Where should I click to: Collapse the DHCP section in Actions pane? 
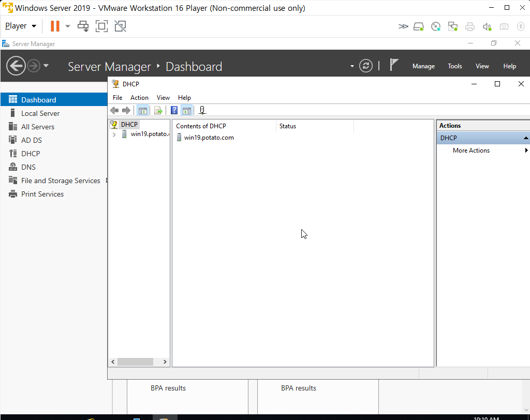point(526,138)
